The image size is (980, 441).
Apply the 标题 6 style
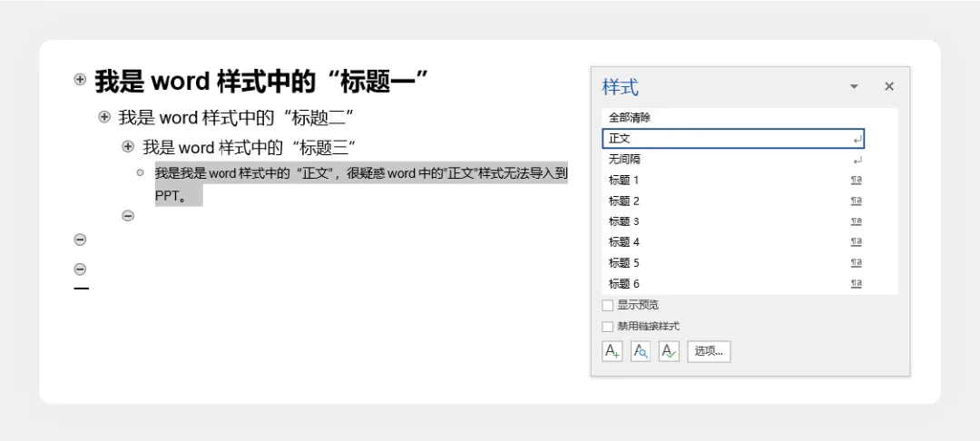733,284
